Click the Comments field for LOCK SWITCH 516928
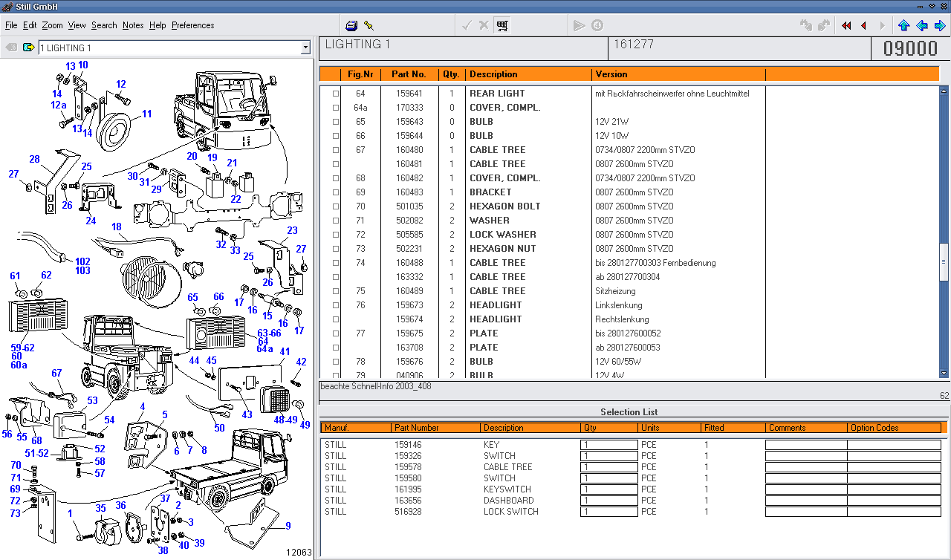 pos(806,512)
